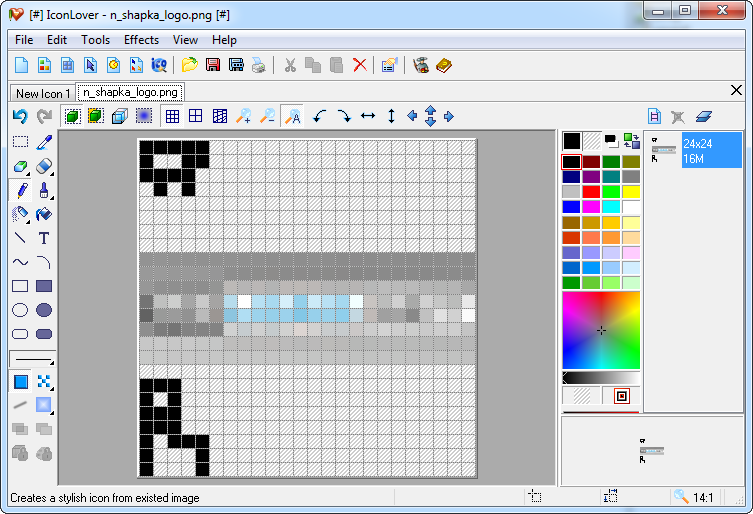Click the Zoom In magnifier
The width and height of the screenshot is (753, 514).
coord(243,116)
